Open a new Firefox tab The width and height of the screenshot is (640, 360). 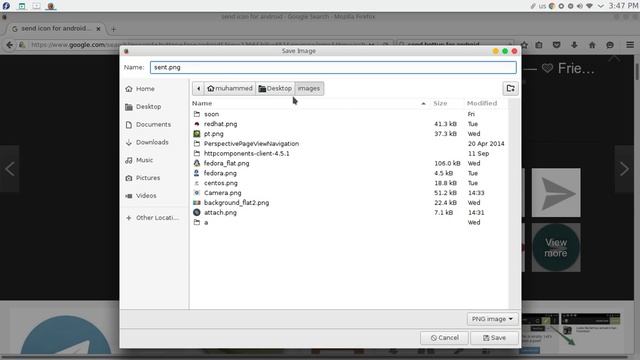(113, 29)
